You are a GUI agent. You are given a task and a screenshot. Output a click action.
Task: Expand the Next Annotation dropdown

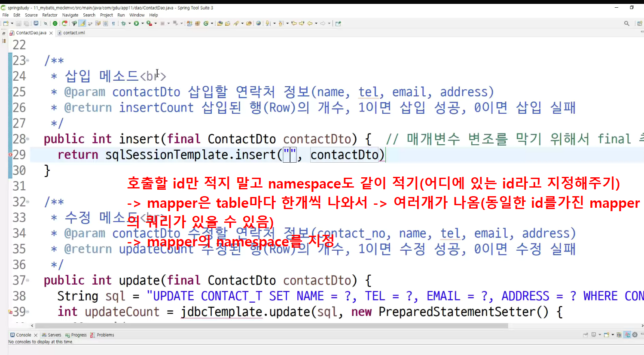click(275, 24)
